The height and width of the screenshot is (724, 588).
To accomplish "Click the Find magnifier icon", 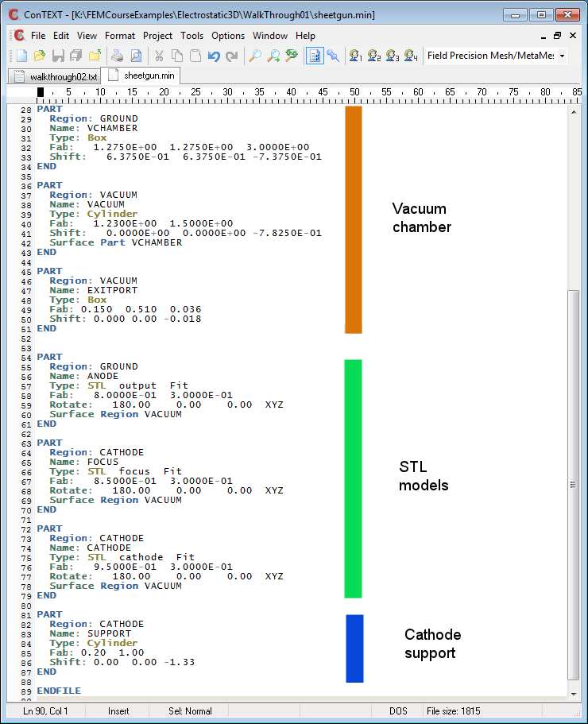I will [254, 56].
